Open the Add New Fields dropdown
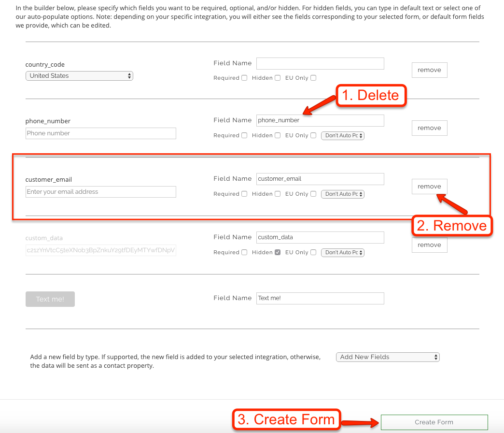Screen dimensions: 504x433 click(x=388, y=357)
